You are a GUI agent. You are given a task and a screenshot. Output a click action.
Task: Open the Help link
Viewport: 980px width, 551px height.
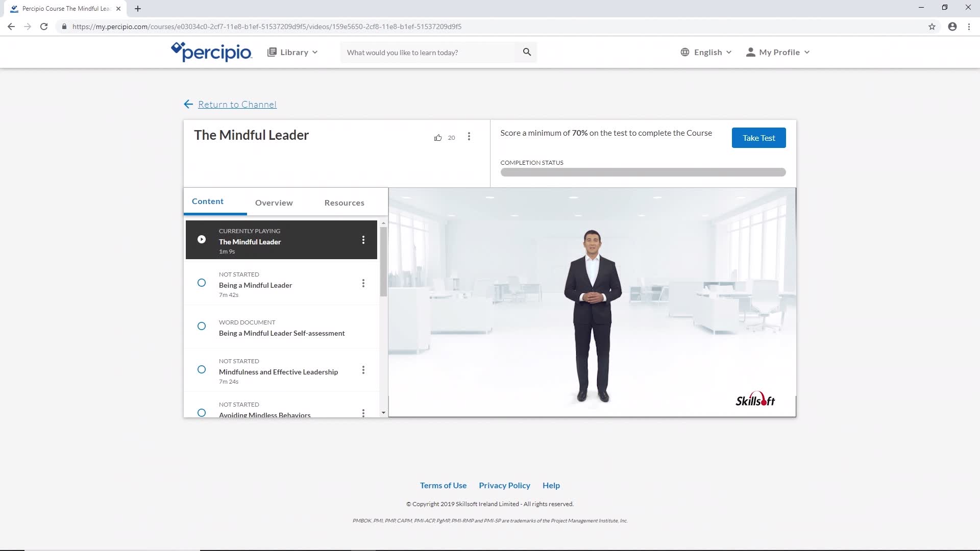tap(551, 485)
